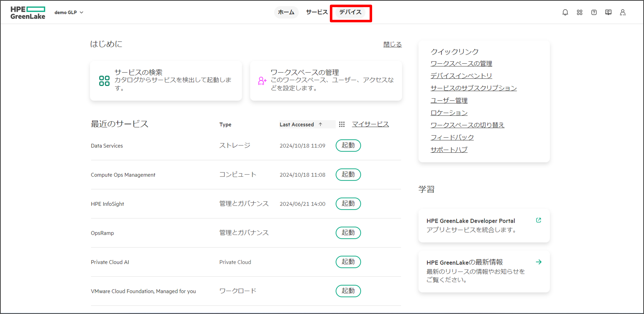Click the 最近のサービス heading

point(120,124)
